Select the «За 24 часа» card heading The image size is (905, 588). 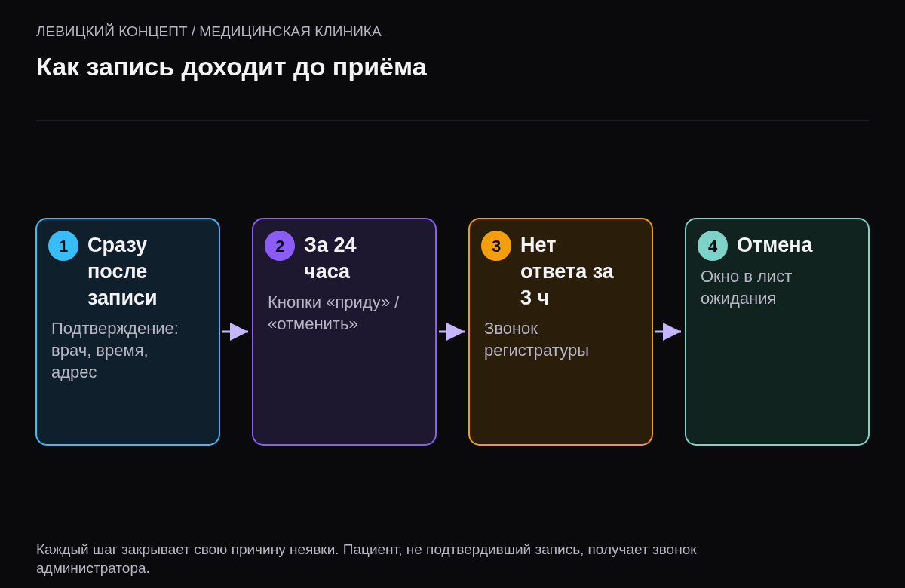(x=330, y=258)
